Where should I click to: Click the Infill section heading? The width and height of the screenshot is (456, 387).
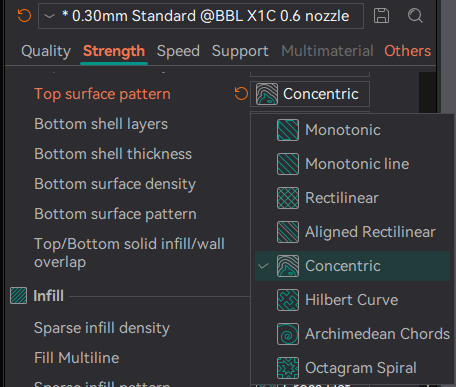[x=48, y=296]
